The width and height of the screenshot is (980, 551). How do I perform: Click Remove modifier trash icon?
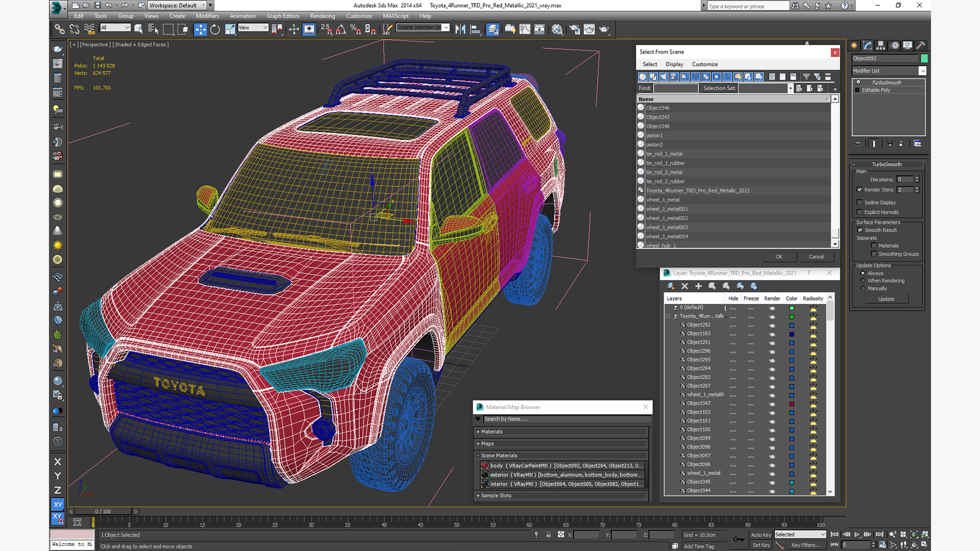[x=901, y=144]
